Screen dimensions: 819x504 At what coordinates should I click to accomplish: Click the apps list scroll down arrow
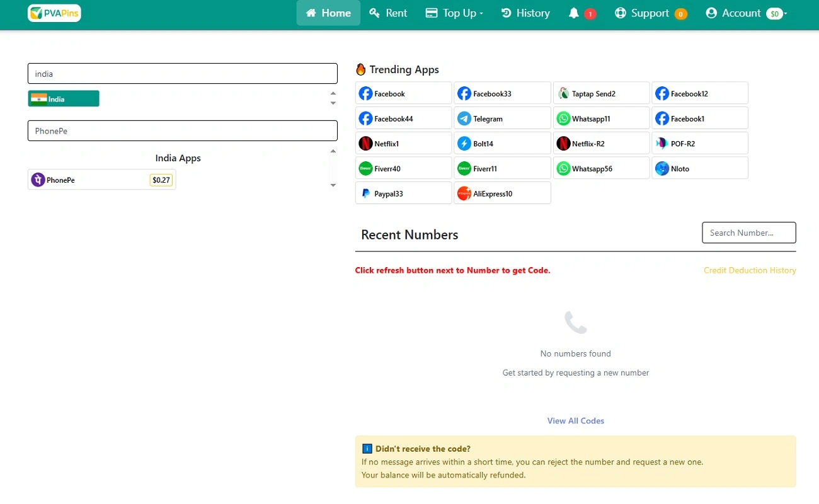[333, 185]
